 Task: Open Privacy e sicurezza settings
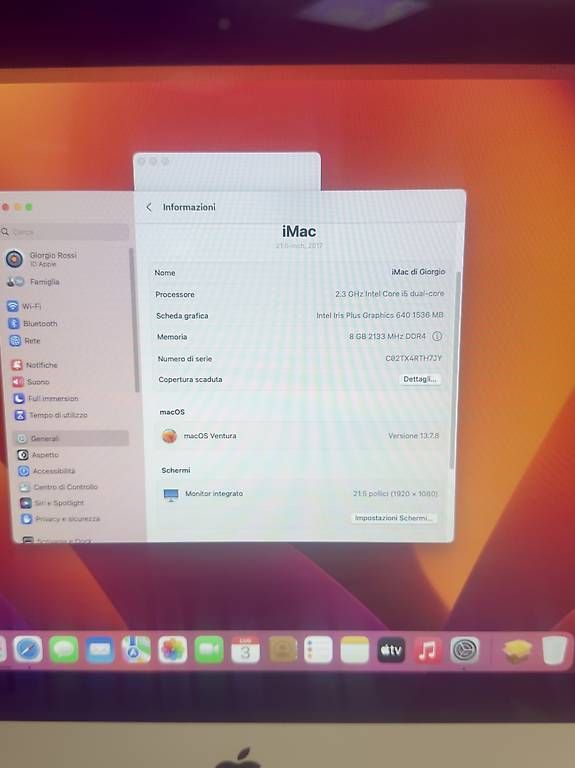tap(61, 519)
